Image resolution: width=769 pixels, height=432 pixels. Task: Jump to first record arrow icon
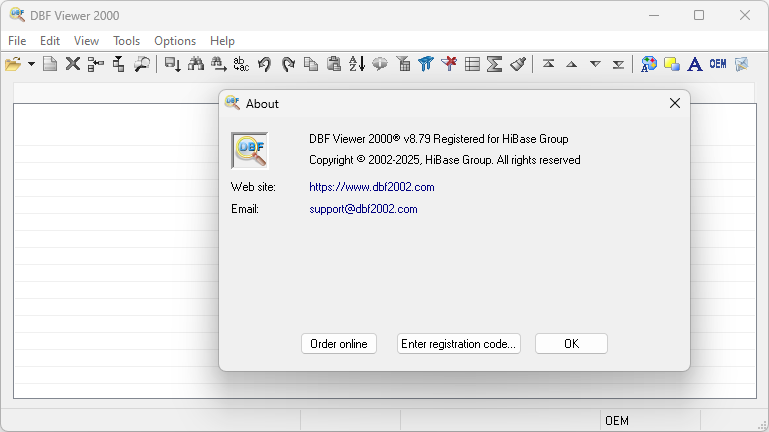(x=549, y=64)
